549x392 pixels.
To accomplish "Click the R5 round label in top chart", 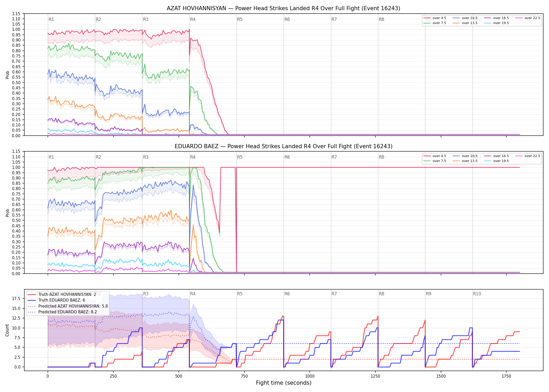I will tap(240, 19).
